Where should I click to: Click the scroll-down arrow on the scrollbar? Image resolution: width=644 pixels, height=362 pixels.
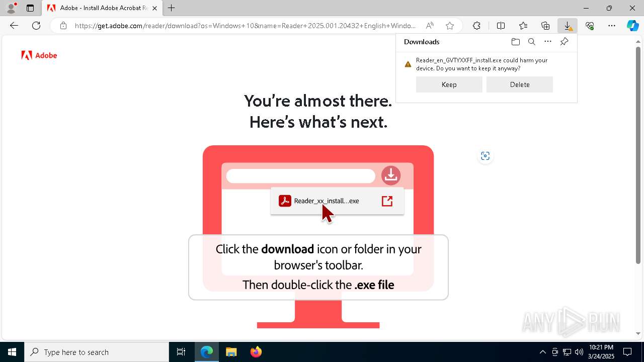[x=638, y=333]
